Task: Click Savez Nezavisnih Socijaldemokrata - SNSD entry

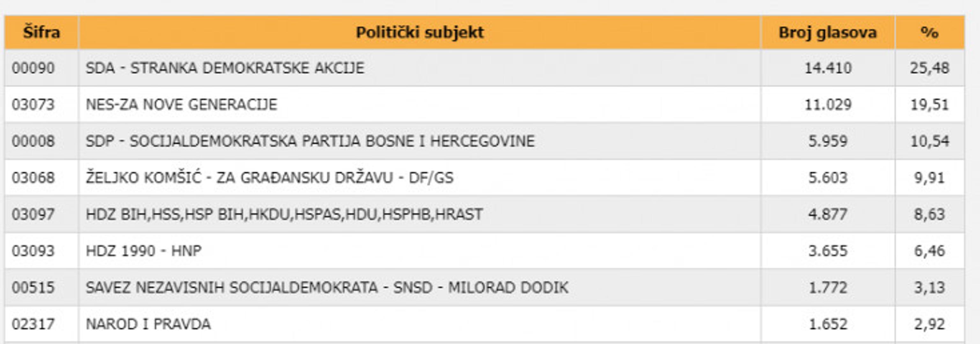Action: click(327, 287)
